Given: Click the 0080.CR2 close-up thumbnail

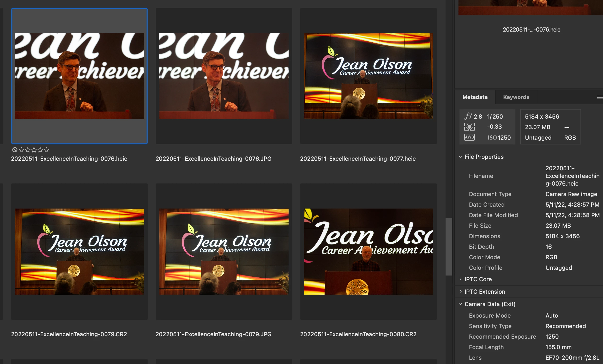Looking at the screenshot, I should tap(368, 251).
